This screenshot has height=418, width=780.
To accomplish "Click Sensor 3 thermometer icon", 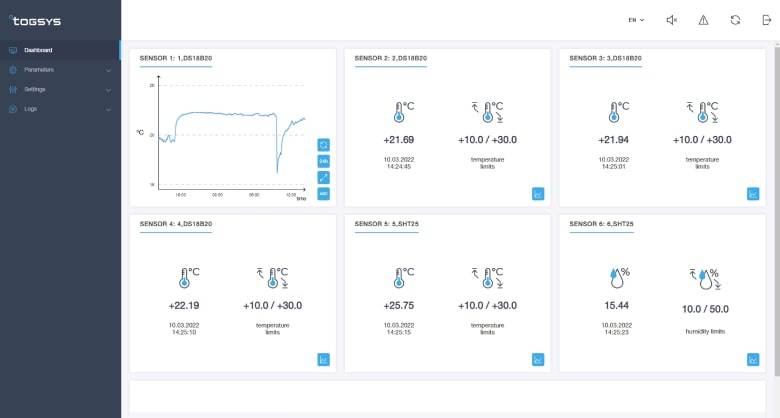I will (x=618, y=112).
